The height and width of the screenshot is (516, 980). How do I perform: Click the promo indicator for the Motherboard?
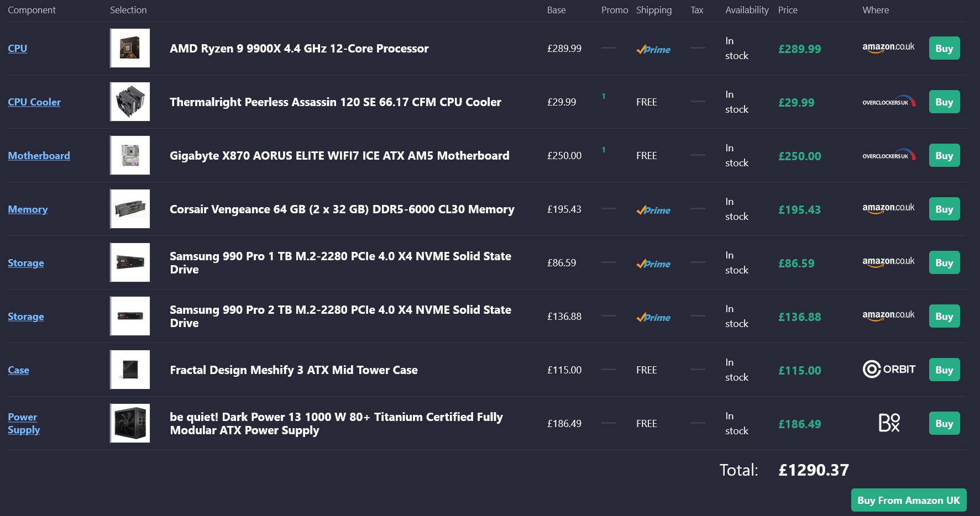(604, 150)
